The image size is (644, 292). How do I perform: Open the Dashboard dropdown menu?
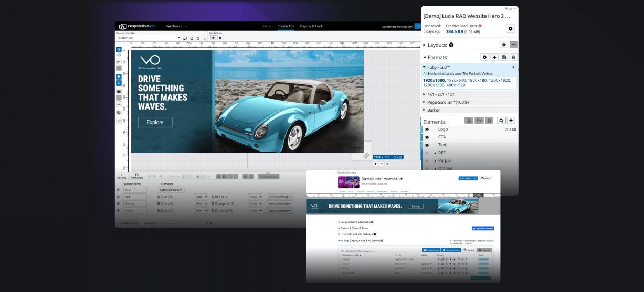tap(176, 26)
